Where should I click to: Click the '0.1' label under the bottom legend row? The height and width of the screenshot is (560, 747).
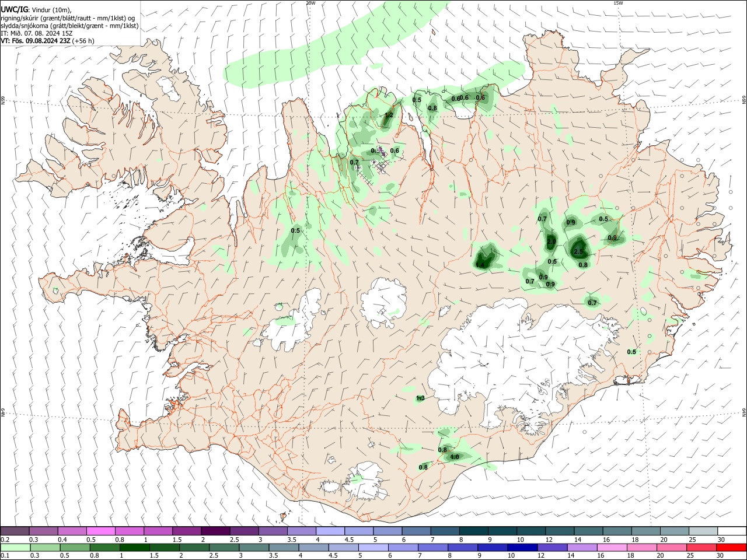[5, 556]
